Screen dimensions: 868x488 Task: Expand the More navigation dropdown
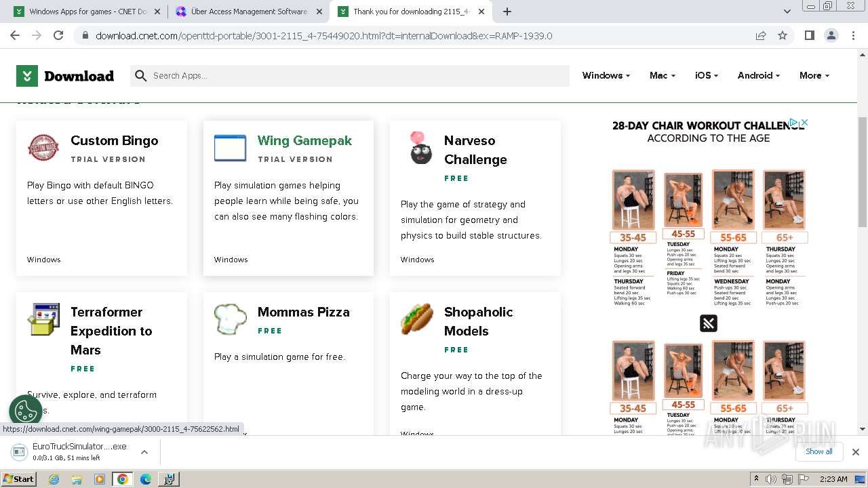point(814,76)
